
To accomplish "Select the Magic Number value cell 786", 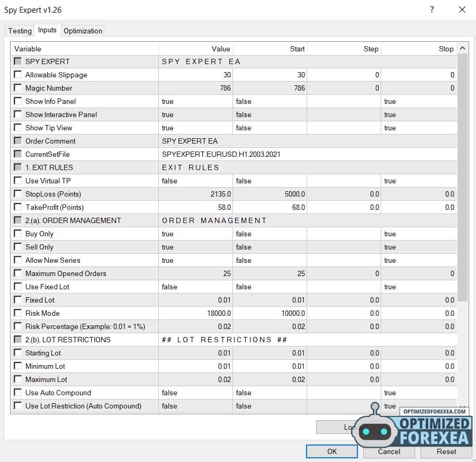I will 196,88.
